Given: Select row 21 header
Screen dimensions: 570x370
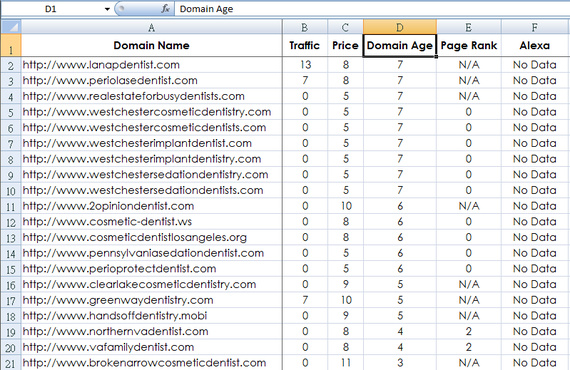Looking at the screenshot, I should tap(11, 363).
